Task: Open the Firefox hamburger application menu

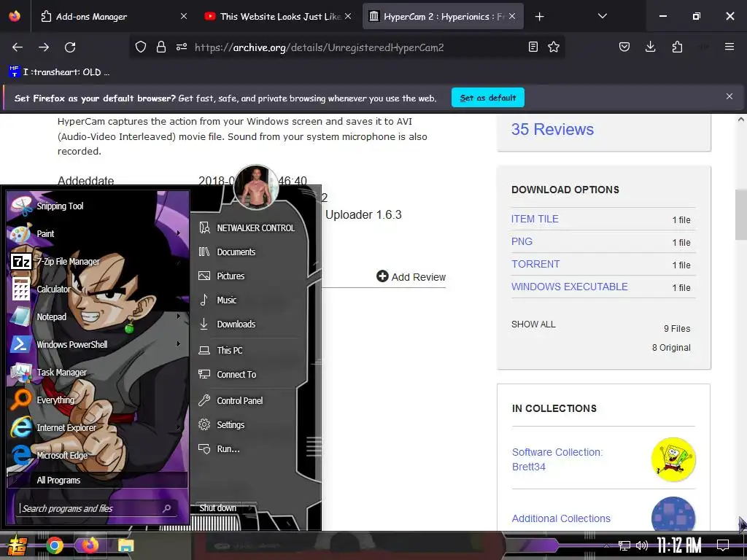Action: pos(729,47)
